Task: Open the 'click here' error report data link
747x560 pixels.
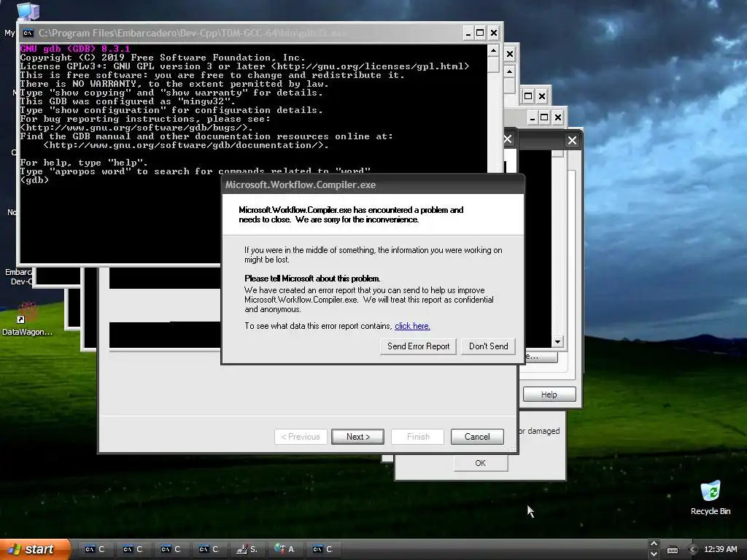Action: (412, 326)
